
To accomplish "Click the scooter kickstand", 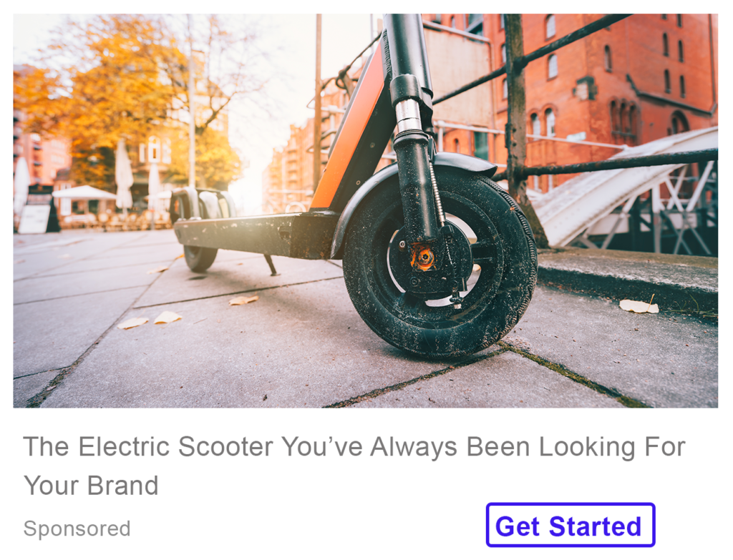I will click(270, 265).
